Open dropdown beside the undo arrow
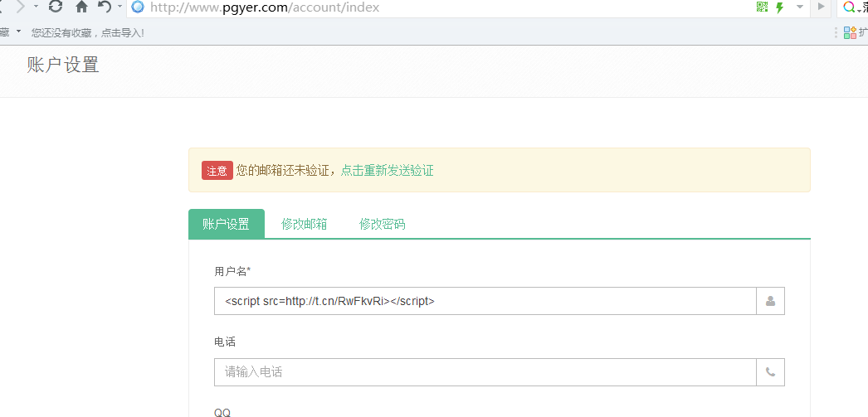 (x=119, y=7)
